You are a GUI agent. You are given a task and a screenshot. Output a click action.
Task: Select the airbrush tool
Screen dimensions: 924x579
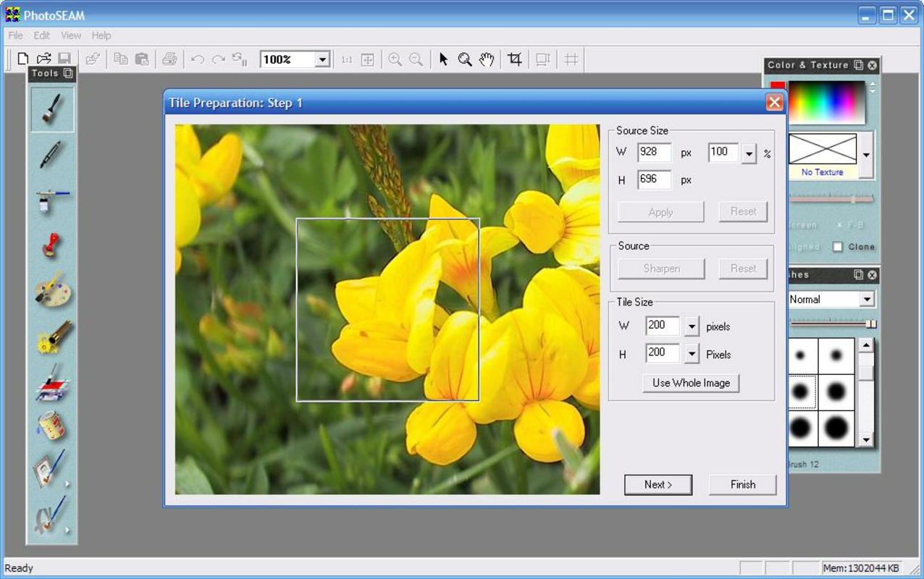[x=52, y=200]
